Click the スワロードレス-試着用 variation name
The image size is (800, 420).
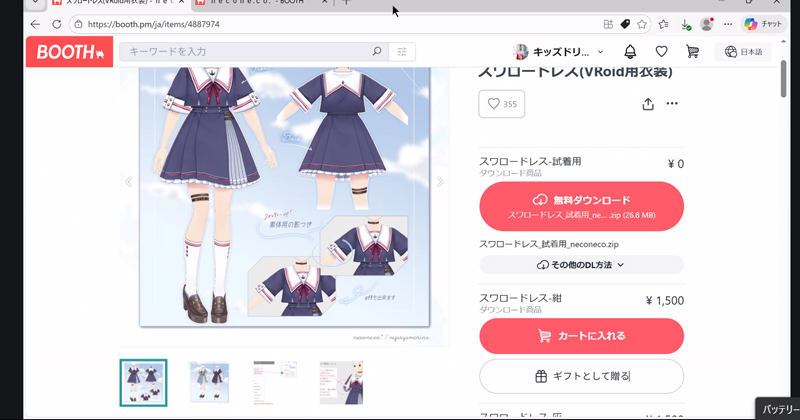coord(530,161)
